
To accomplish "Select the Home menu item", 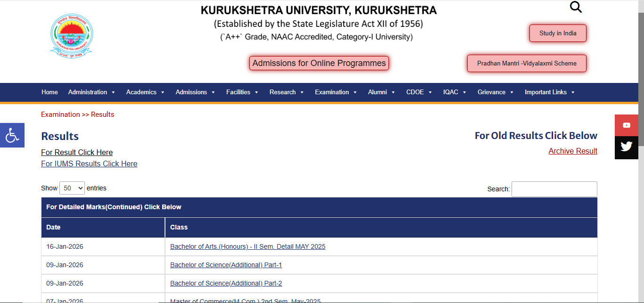I will tap(50, 92).
